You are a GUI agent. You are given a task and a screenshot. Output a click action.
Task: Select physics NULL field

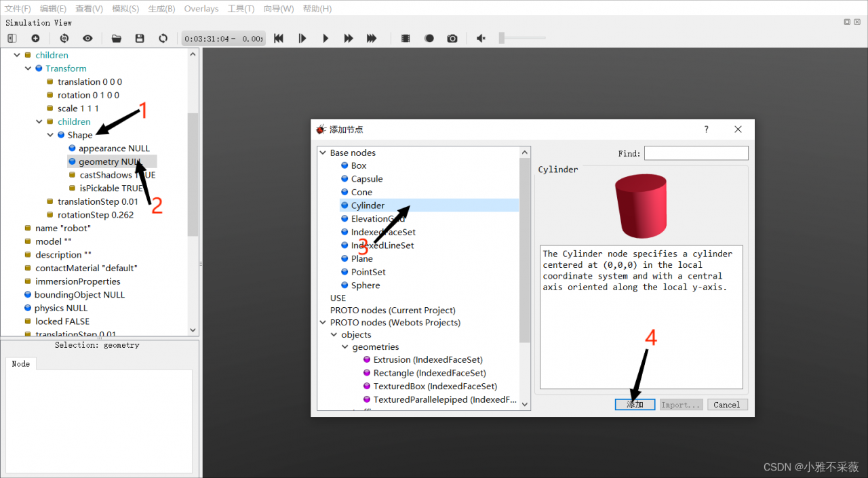(61, 308)
